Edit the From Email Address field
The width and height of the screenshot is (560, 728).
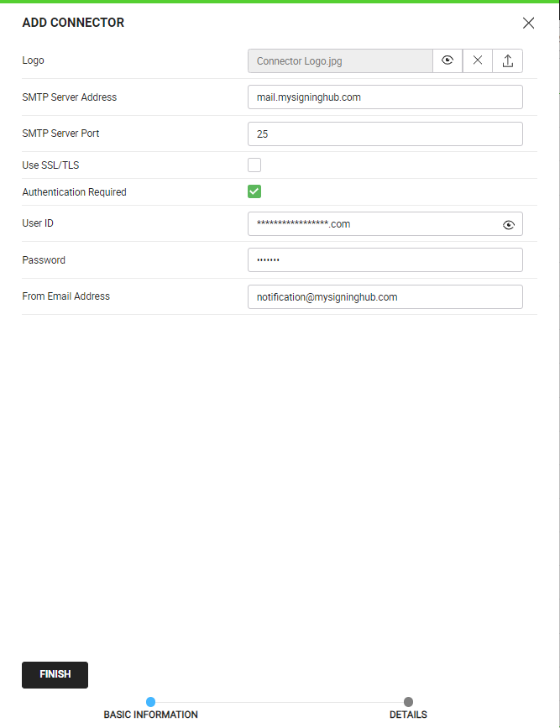click(385, 297)
